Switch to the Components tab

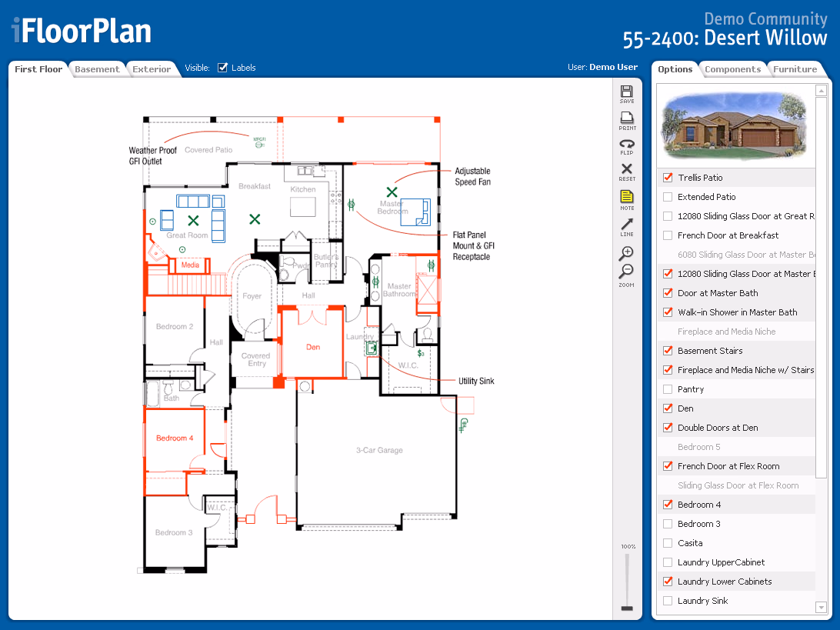click(732, 69)
